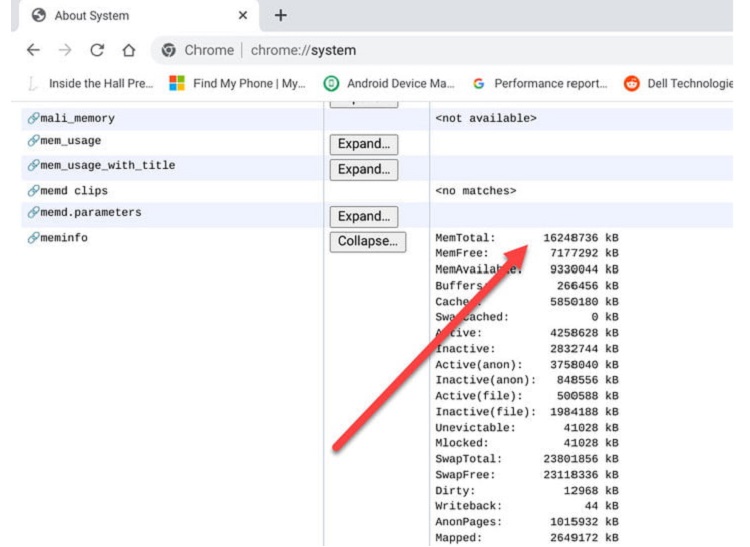Close the About System tab
This screenshot has width=750, height=547.
[243, 16]
